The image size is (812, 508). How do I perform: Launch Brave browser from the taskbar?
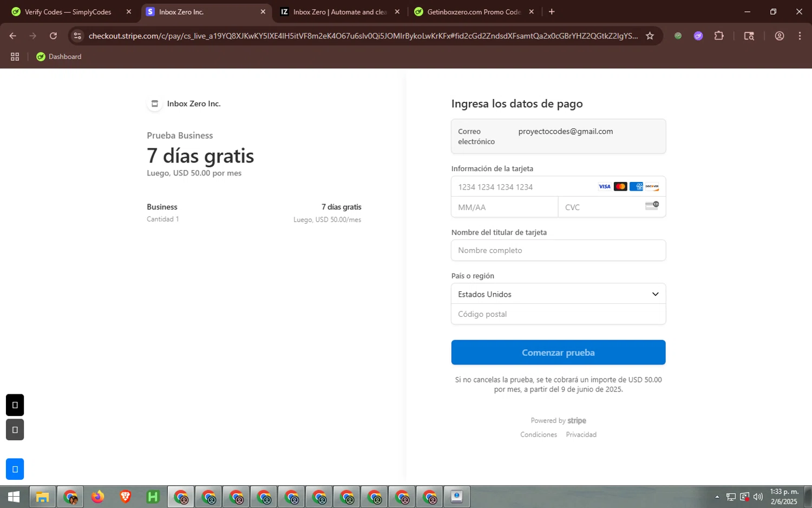point(125,497)
